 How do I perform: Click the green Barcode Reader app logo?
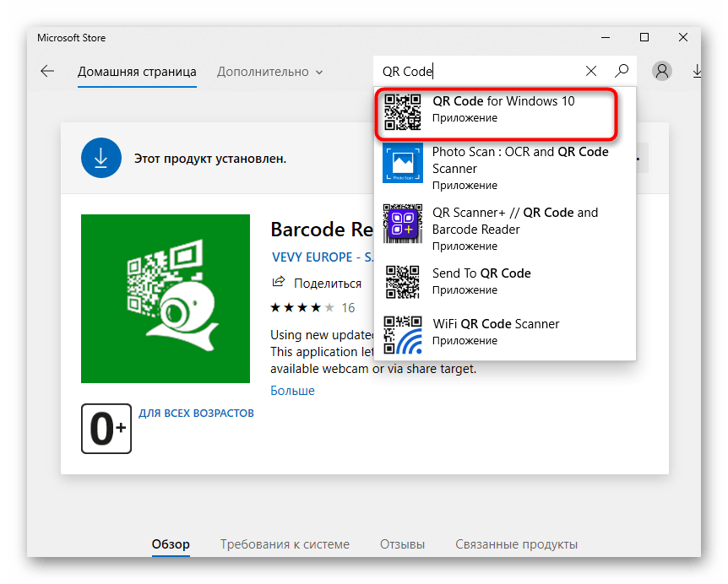[166, 299]
